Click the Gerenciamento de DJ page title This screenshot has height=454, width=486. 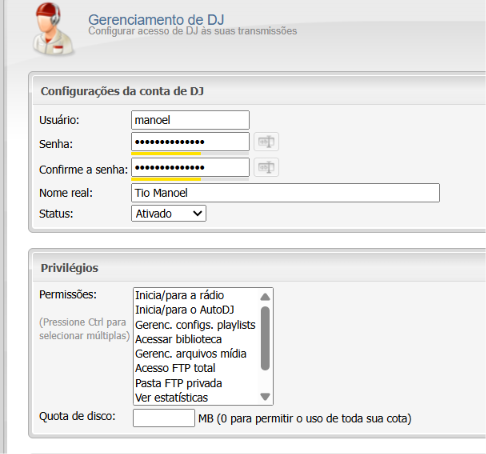click(156, 20)
